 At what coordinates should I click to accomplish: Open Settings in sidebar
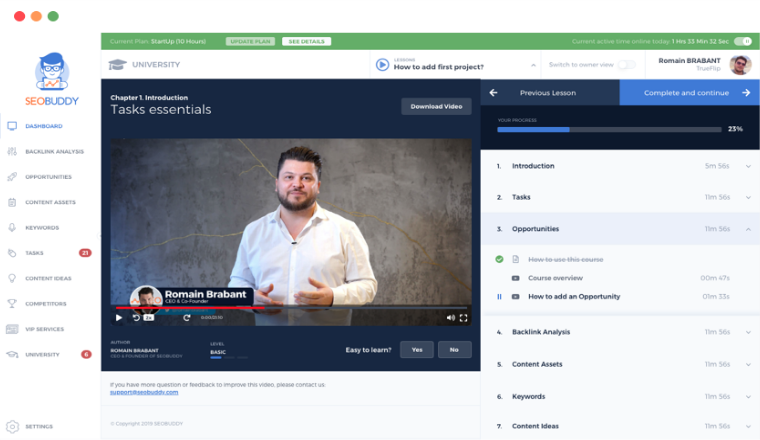[39, 426]
